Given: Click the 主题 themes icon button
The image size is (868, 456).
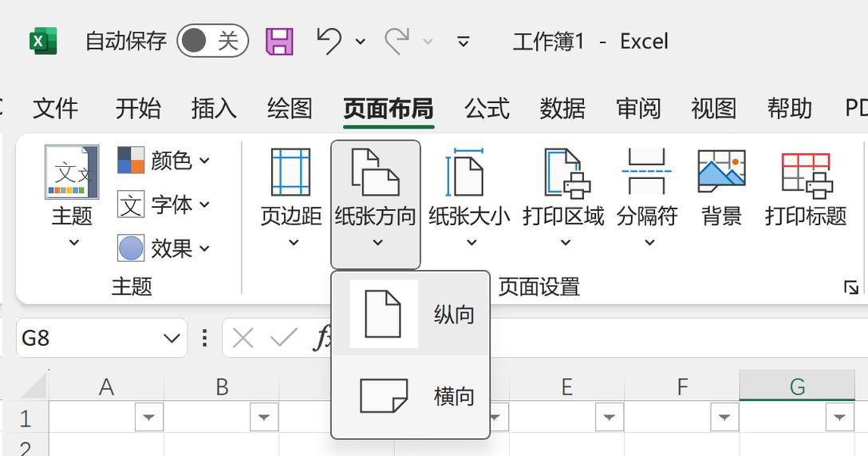Looking at the screenshot, I should [72, 172].
